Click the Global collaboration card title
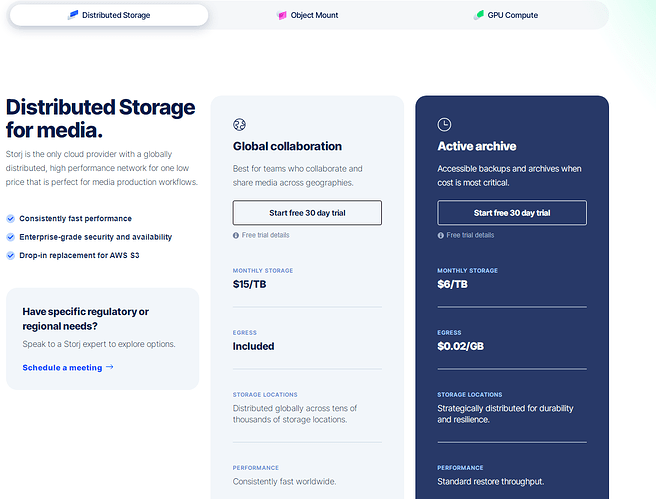656x499 pixels. click(287, 146)
